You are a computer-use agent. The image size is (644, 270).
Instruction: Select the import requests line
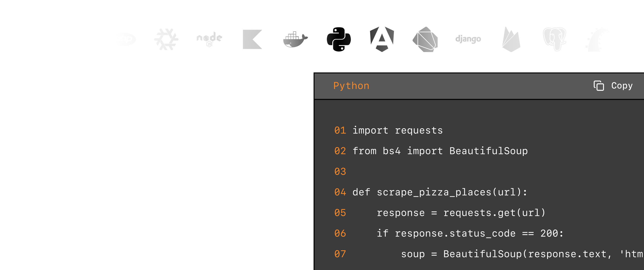coord(398,130)
